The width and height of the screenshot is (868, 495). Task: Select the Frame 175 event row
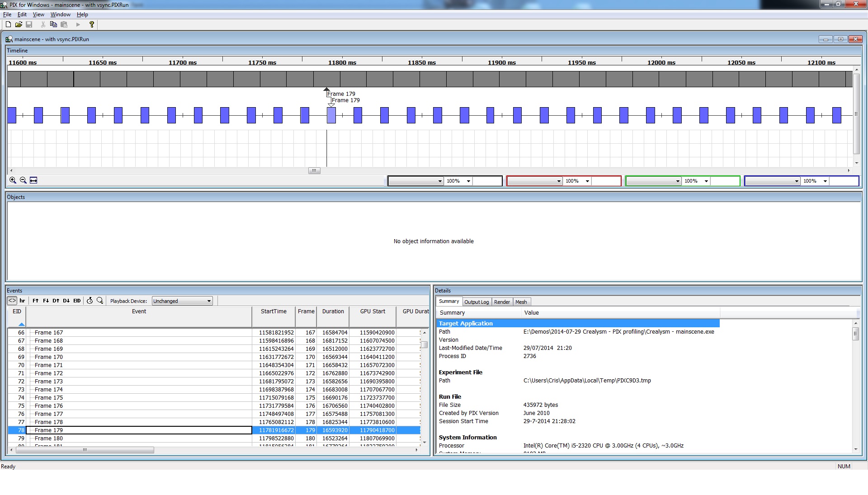[x=49, y=398]
